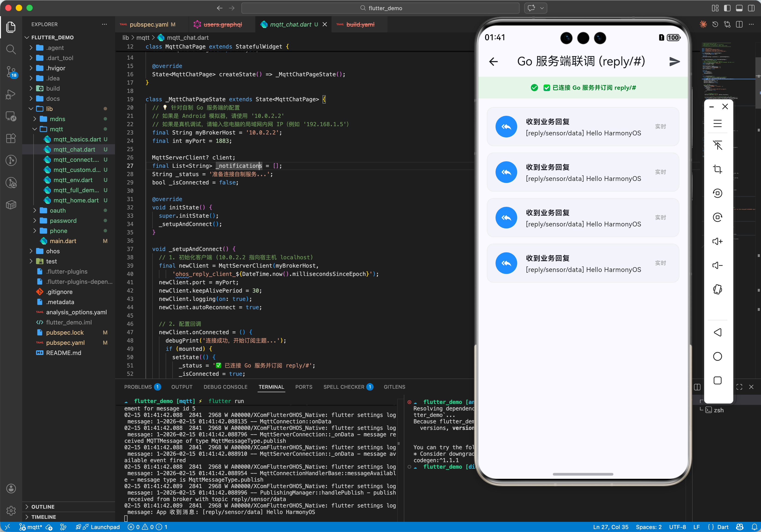Open the Extensions view icon
Screen dimensions: 761x532
[11, 138]
